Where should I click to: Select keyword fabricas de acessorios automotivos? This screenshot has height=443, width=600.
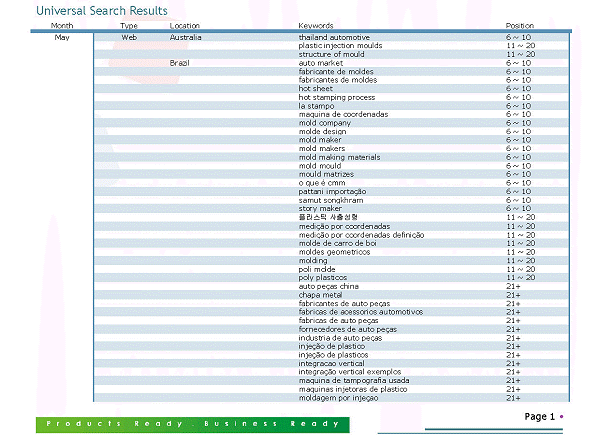click(x=361, y=312)
